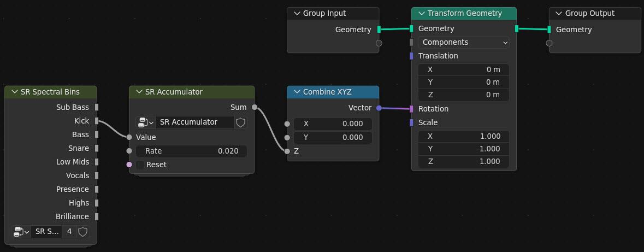
Task: Click the Combine XYZ Y value field
Action: [x=333, y=137]
